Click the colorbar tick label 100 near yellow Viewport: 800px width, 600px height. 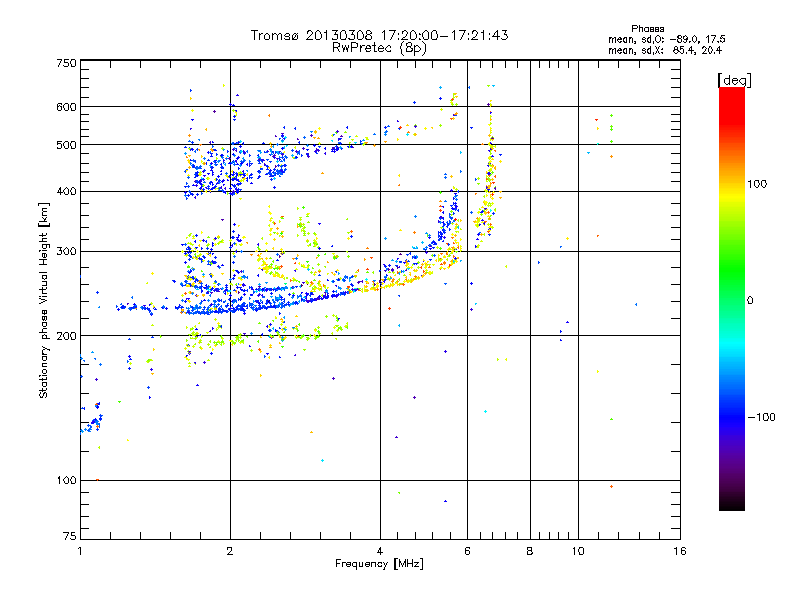[x=757, y=184]
